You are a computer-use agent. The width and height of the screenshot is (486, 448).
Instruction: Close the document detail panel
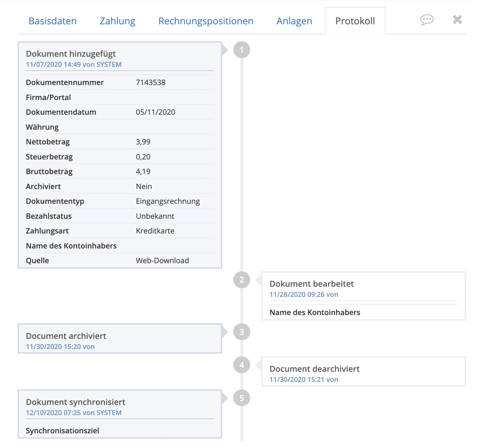tap(457, 20)
